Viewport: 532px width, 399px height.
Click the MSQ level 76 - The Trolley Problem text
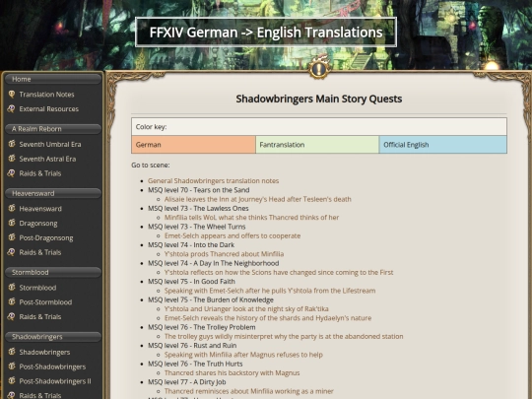(x=202, y=327)
